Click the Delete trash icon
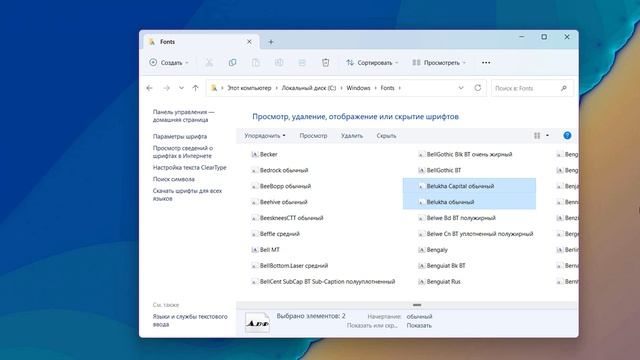 pyautogui.click(x=325, y=63)
